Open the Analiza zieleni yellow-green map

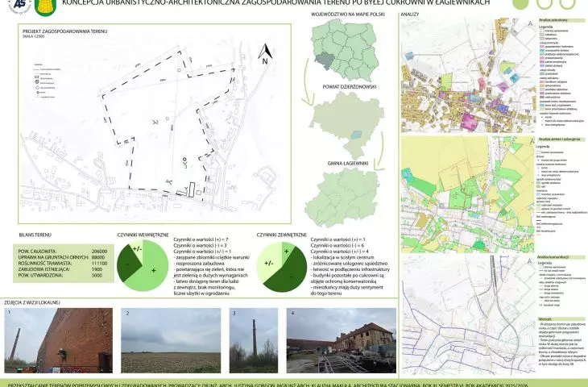coord(468,194)
